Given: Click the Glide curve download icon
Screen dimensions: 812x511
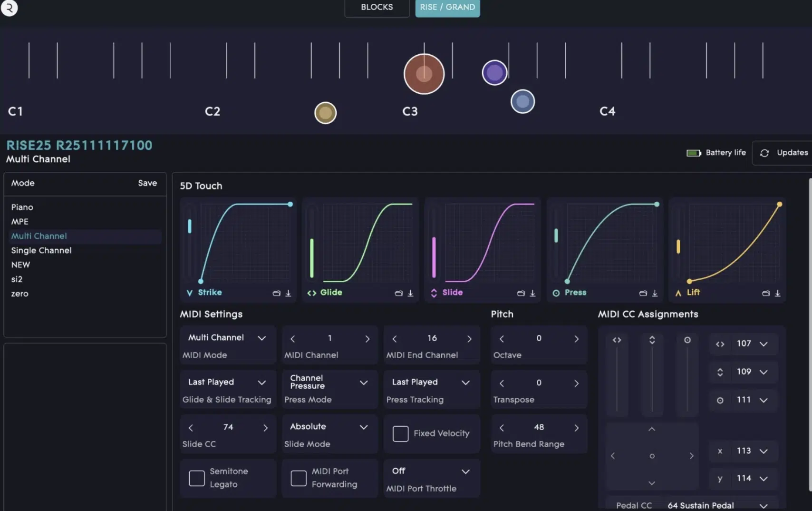Looking at the screenshot, I should (x=410, y=293).
